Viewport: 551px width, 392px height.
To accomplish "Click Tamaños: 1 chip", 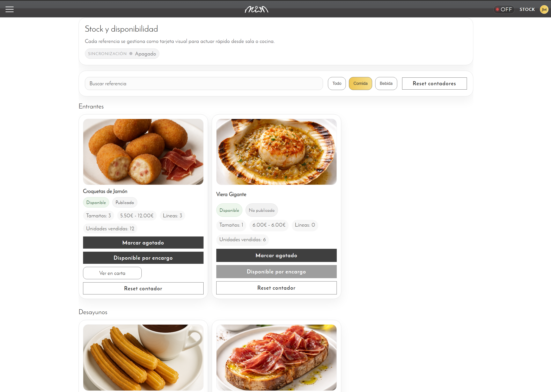I will (x=231, y=225).
